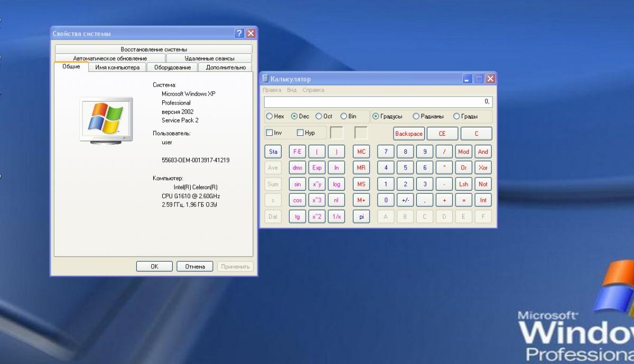Viewport: 634px width, 364px height.
Task: Click the Windows XP monitor logo image
Action: [x=106, y=120]
